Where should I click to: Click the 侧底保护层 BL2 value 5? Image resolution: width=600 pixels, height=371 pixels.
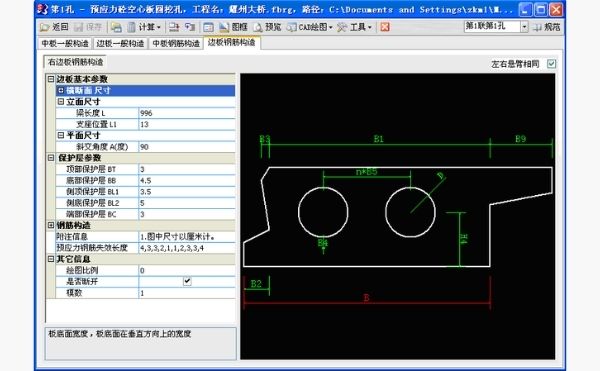pyautogui.click(x=187, y=203)
